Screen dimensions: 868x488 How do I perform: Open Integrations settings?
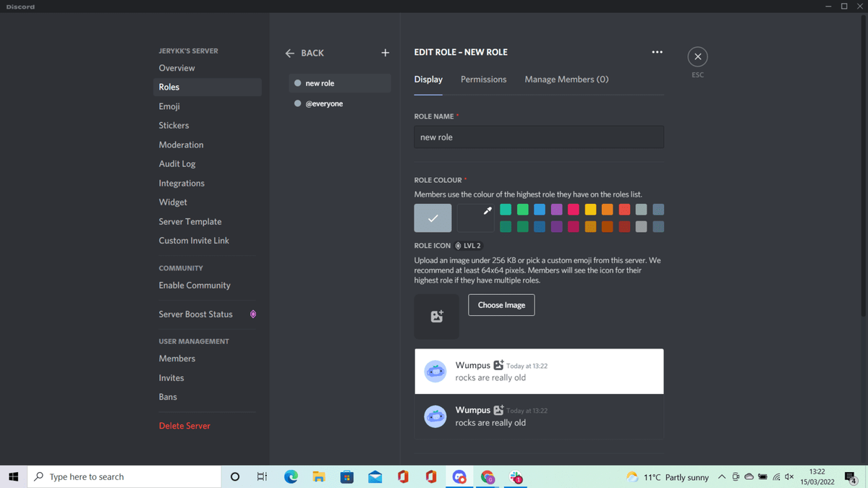[208, 184]
